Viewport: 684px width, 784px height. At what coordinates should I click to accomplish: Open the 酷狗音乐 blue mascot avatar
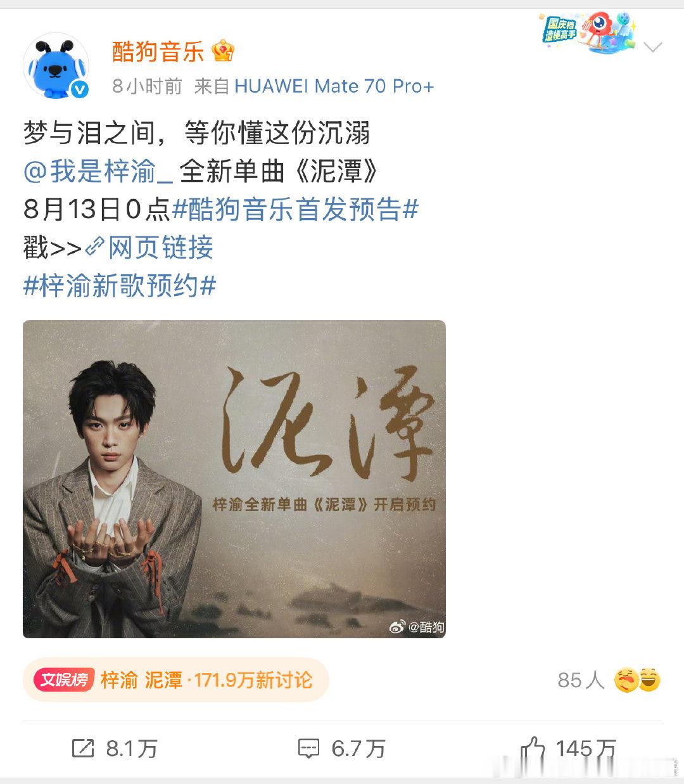(56, 67)
